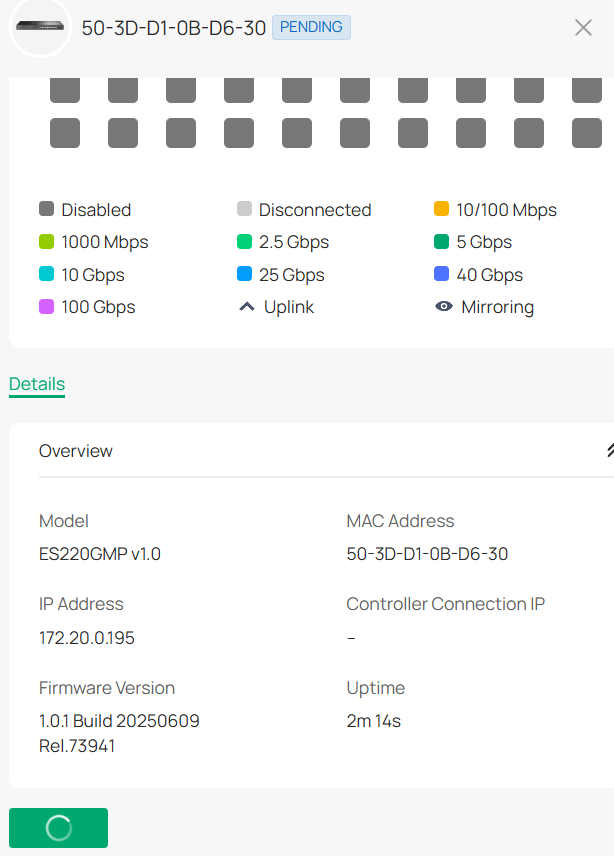
Task: Click the gray Disabled legend swatch
Action: (46, 210)
